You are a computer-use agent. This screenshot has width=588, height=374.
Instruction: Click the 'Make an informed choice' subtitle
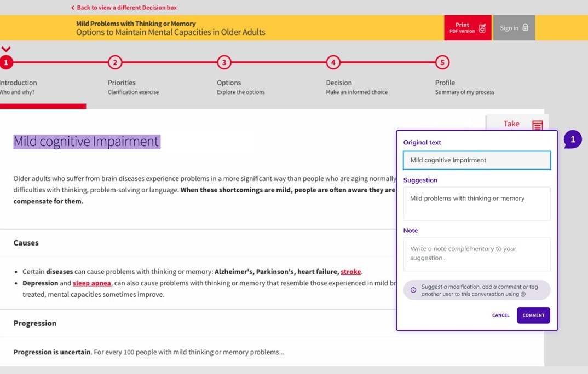356,92
